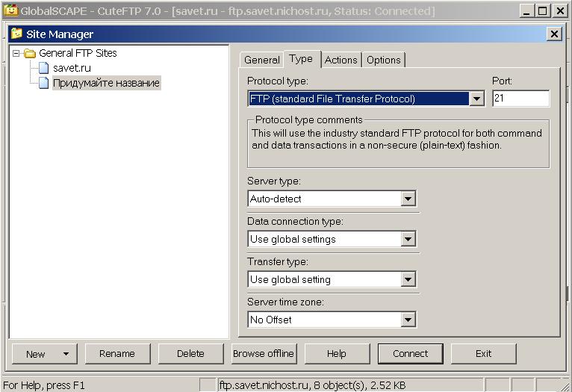Click the General FTP Sites folder icon
This screenshot has width=572, height=392.
30,54
